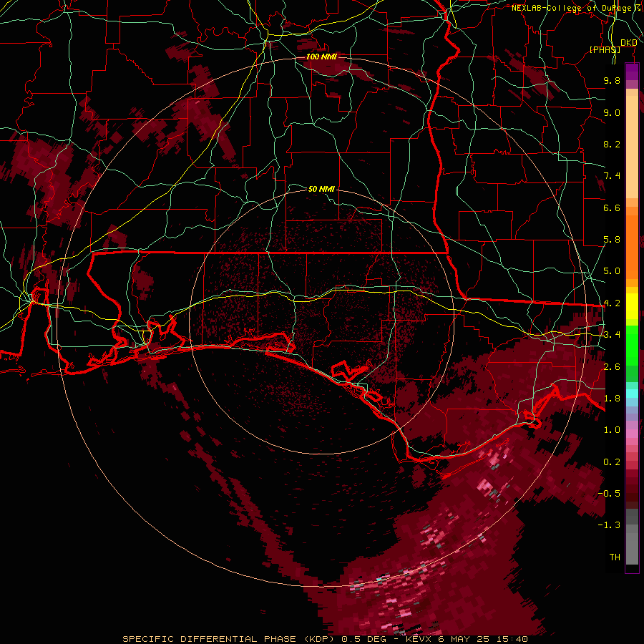
Task: Click the -1.3 scale value
Action: click(x=609, y=525)
